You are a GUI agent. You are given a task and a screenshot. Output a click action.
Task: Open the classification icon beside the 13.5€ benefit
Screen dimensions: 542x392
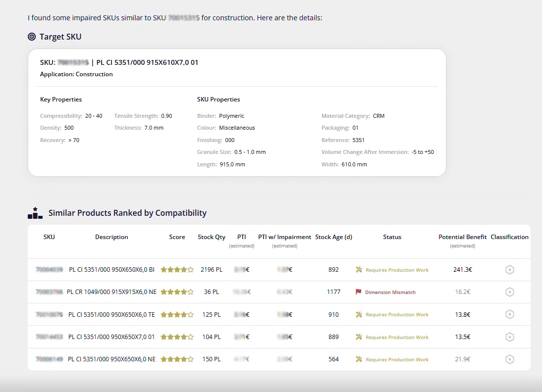click(510, 337)
